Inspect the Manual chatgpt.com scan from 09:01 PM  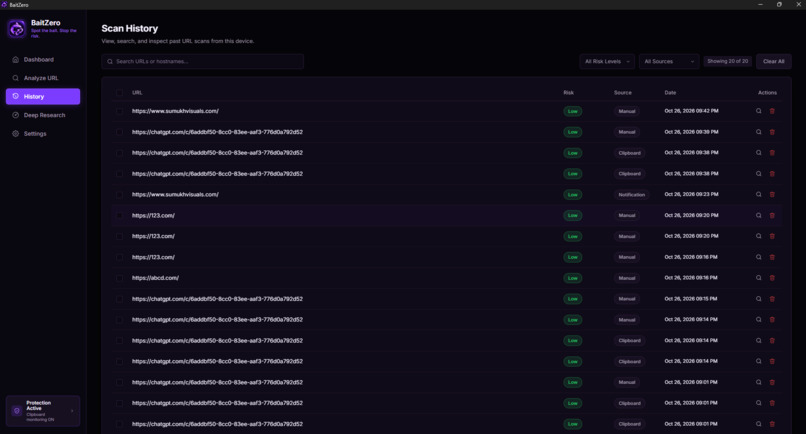(x=758, y=382)
